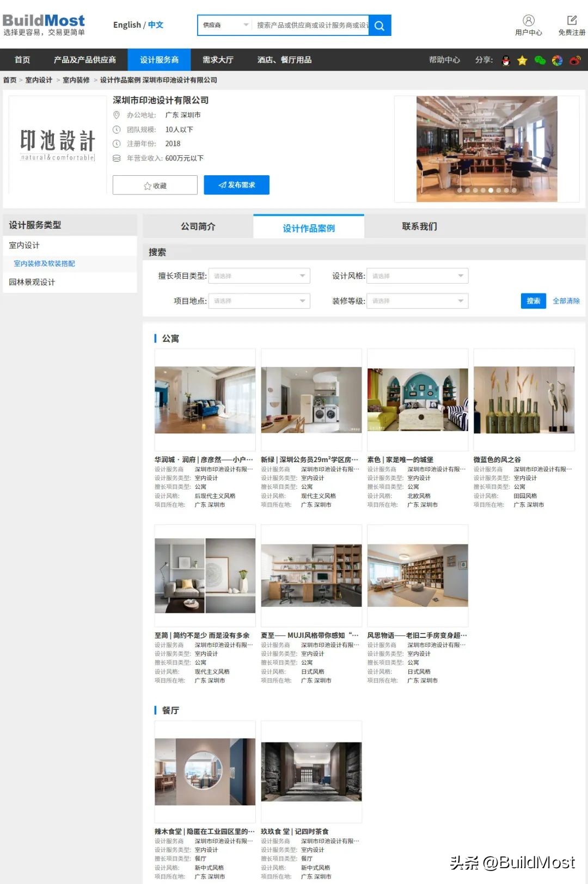Image resolution: width=588 pixels, height=884 pixels.
Task: Open 素色 家是唯一的城堡 project thumbnail
Action: (418, 400)
